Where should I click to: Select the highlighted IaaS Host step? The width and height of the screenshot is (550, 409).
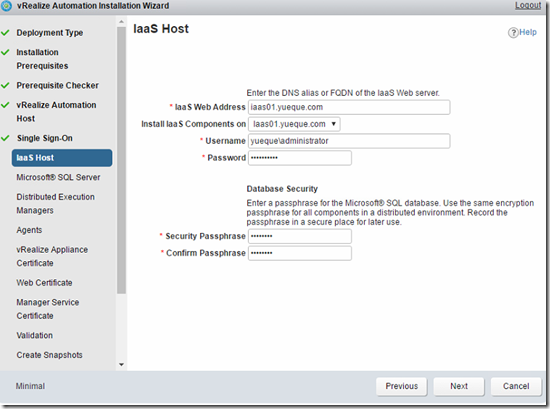[62, 158]
